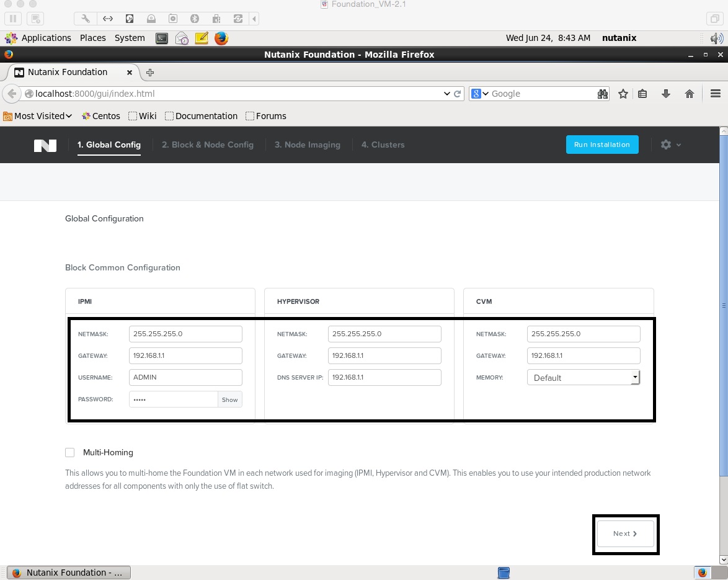The height and width of the screenshot is (580, 728).
Task: Click the Run Installation button
Action: [601, 145]
